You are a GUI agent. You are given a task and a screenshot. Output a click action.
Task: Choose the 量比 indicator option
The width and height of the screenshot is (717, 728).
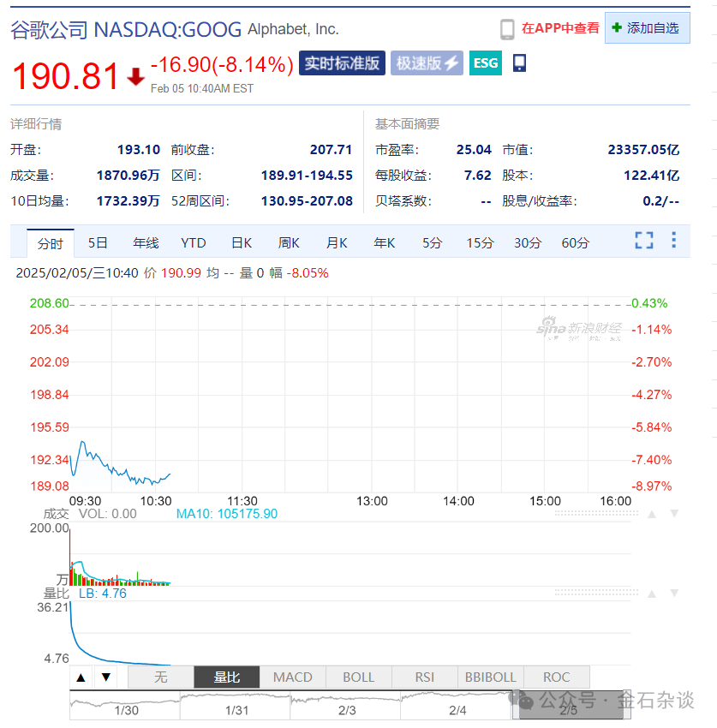227,677
